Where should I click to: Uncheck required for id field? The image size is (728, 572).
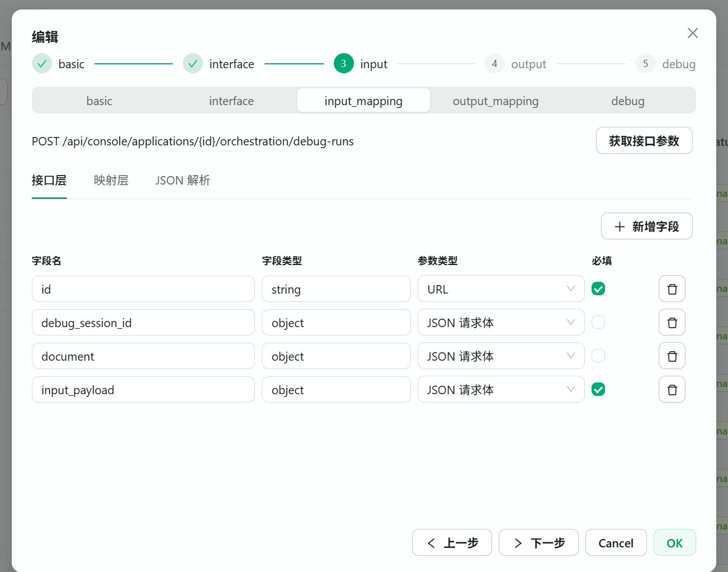[x=598, y=289]
